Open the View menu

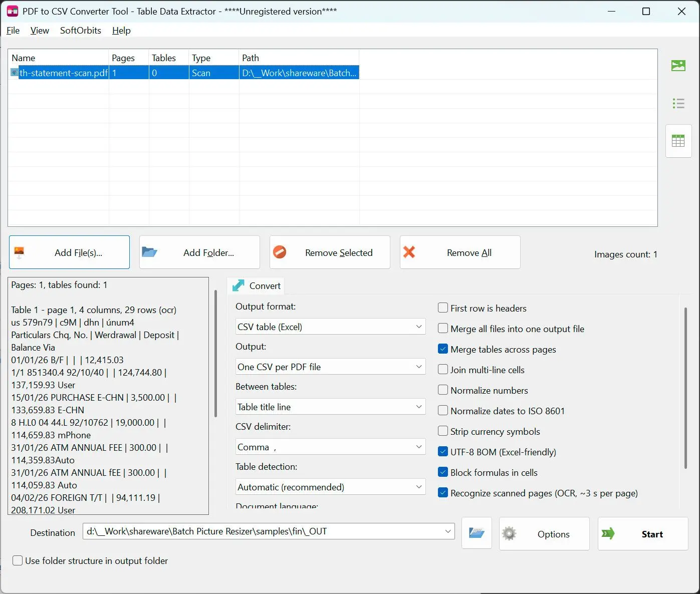point(40,30)
